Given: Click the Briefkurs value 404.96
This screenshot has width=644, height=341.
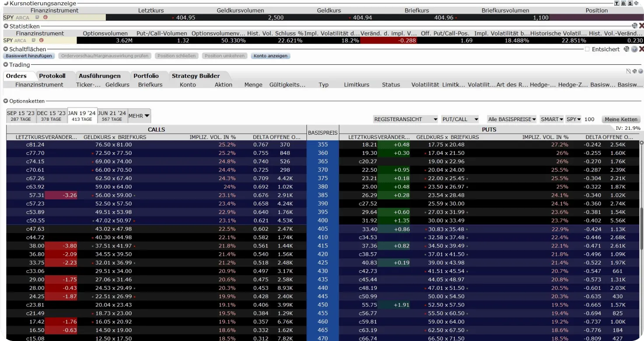Looking at the screenshot, I should (x=444, y=17).
